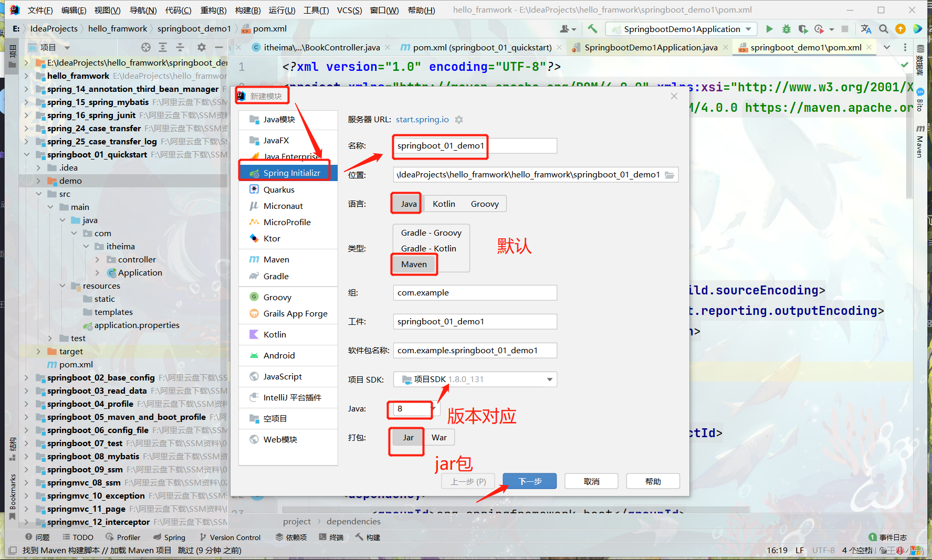Choose Gradle - Groovy project type

coord(431,233)
